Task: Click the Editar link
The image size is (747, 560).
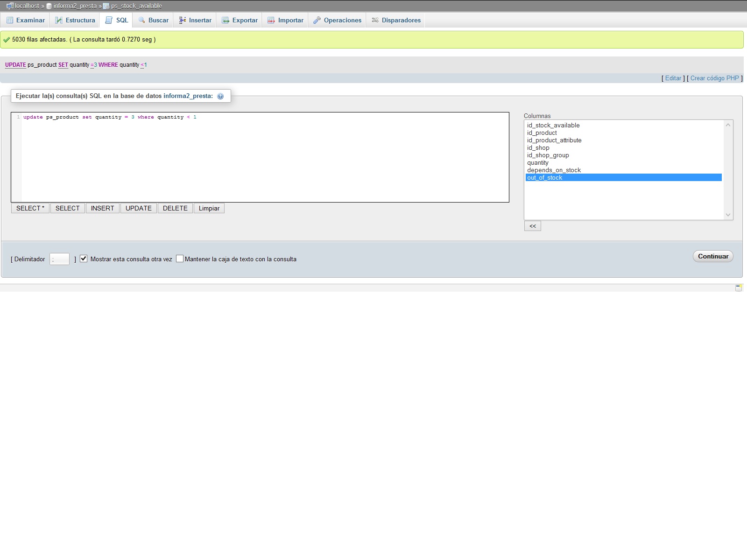Action: 673,78
